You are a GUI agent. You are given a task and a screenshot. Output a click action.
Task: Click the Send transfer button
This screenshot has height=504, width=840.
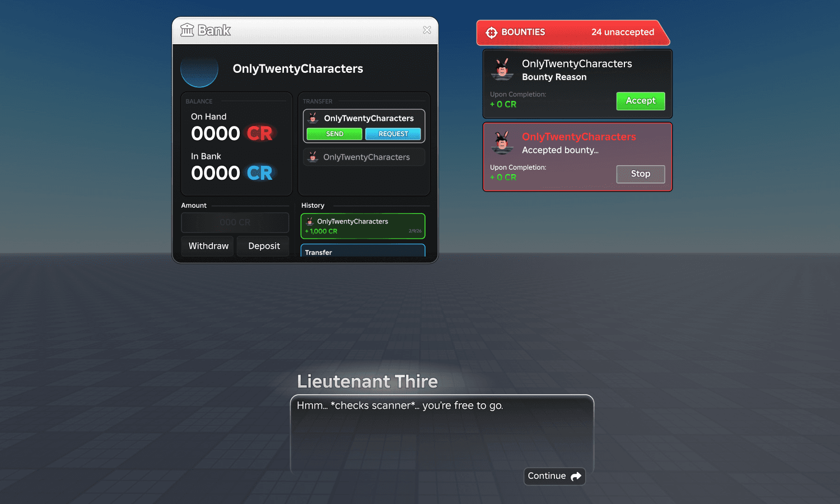334,134
